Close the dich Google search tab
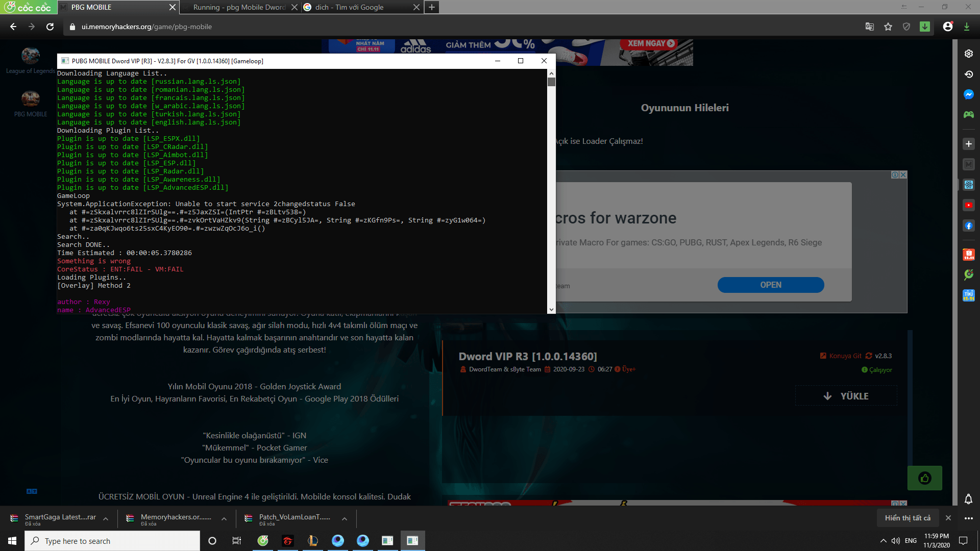The width and height of the screenshot is (980, 551). tap(416, 7)
